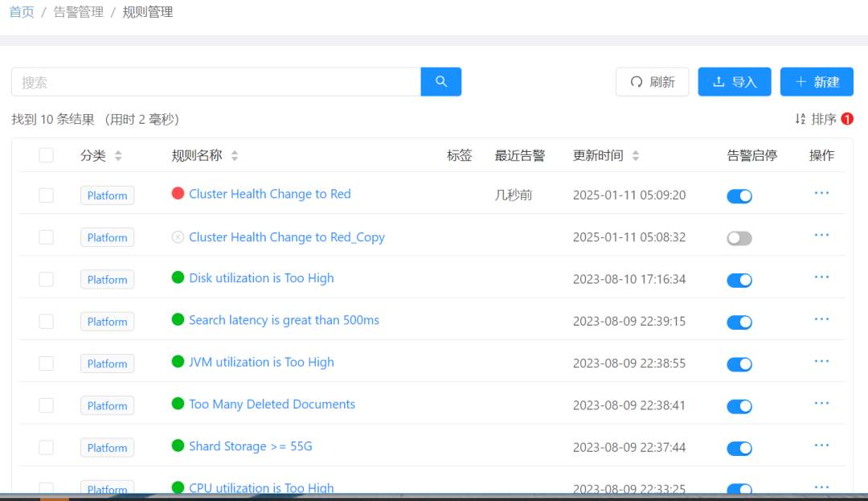
Task: Open rule JVM utilization is Too High
Action: 261,362
